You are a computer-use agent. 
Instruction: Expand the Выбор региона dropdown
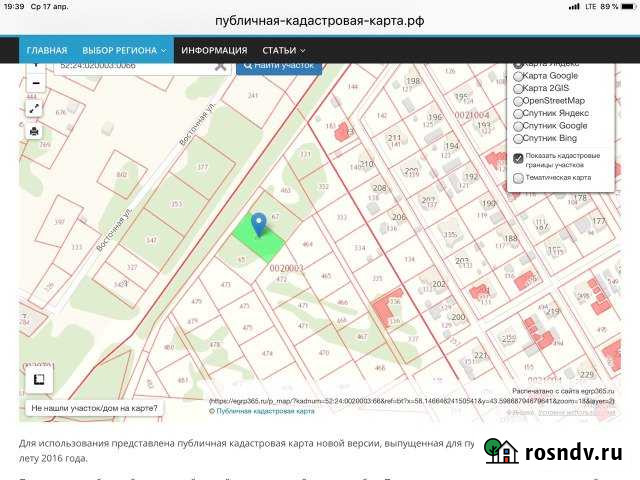(124, 50)
